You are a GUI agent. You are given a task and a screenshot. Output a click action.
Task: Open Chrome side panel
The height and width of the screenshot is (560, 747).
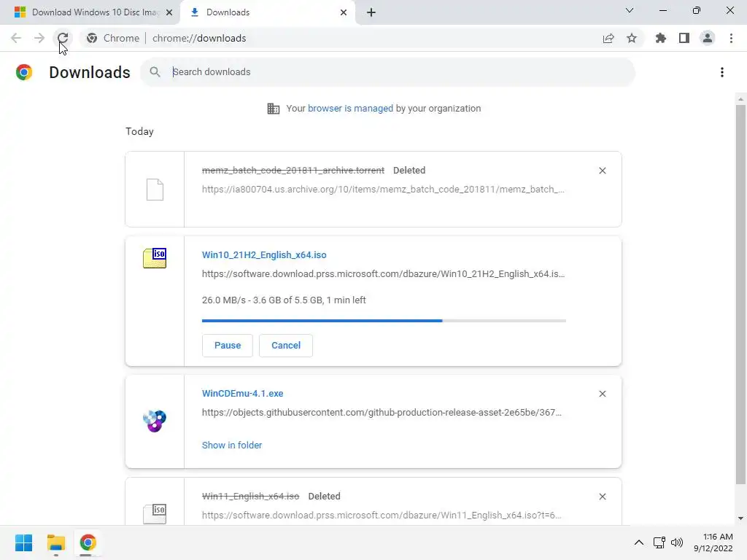pos(684,38)
